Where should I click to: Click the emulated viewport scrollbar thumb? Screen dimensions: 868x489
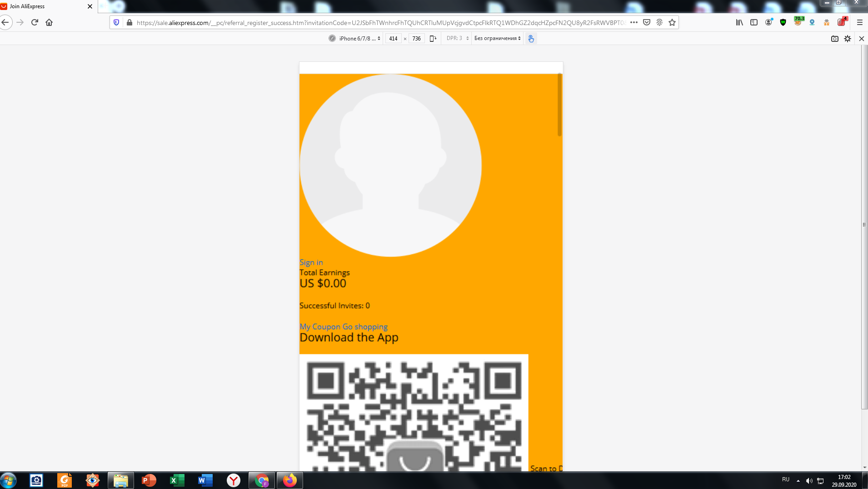[560, 105]
